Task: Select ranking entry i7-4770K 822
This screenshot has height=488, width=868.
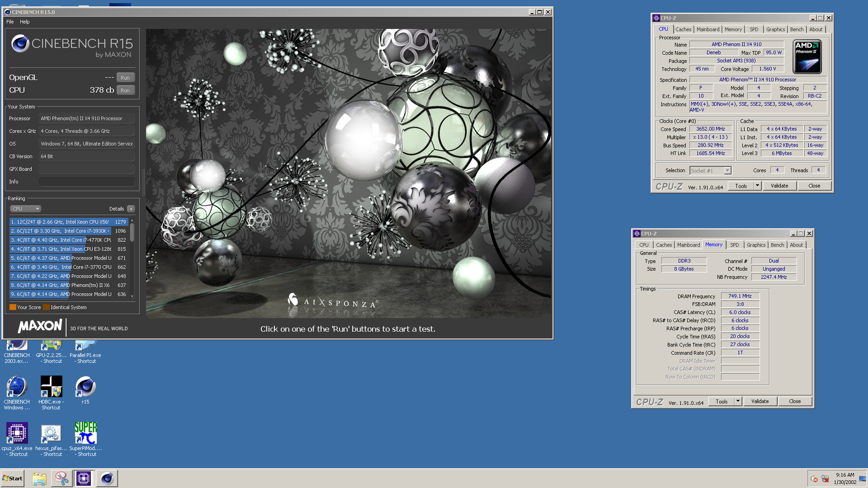Action: coord(69,240)
